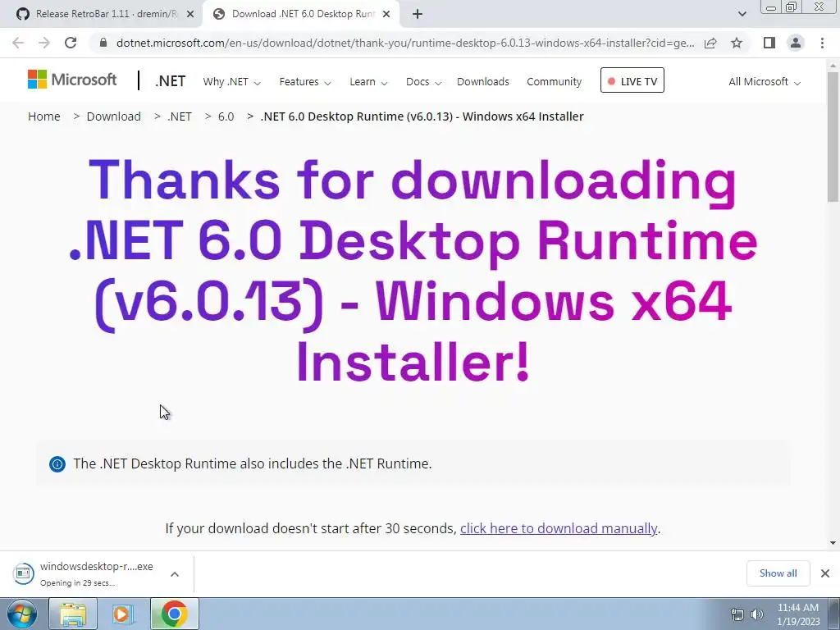Viewport: 840px width, 630px height.
Task: Click the scrollbar up arrow
Action: pos(833,66)
